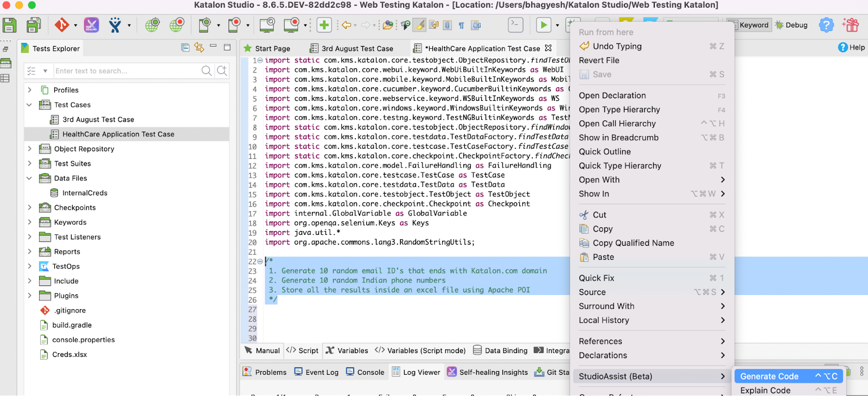
Task: Open Surround With submenu
Action: tap(652, 306)
